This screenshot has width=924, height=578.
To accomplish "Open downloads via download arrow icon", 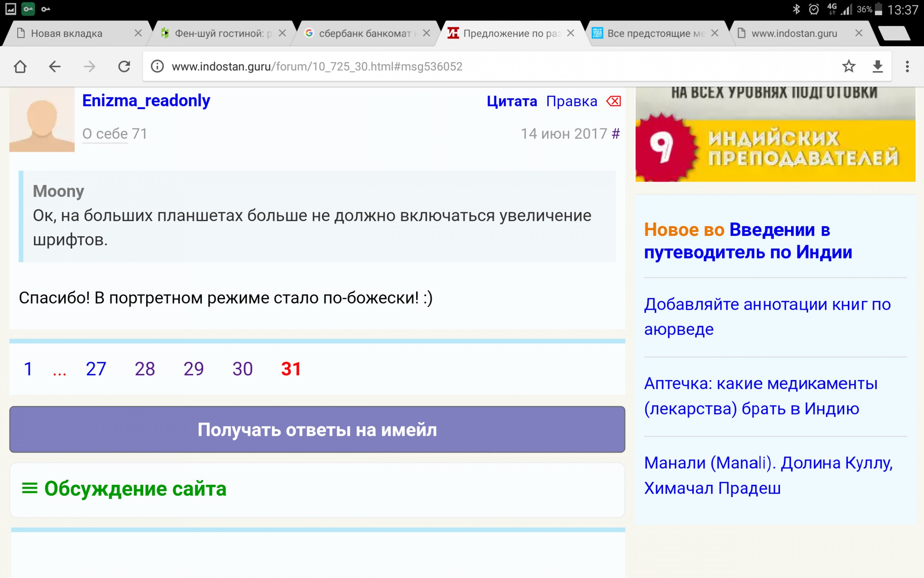I will tap(877, 67).
